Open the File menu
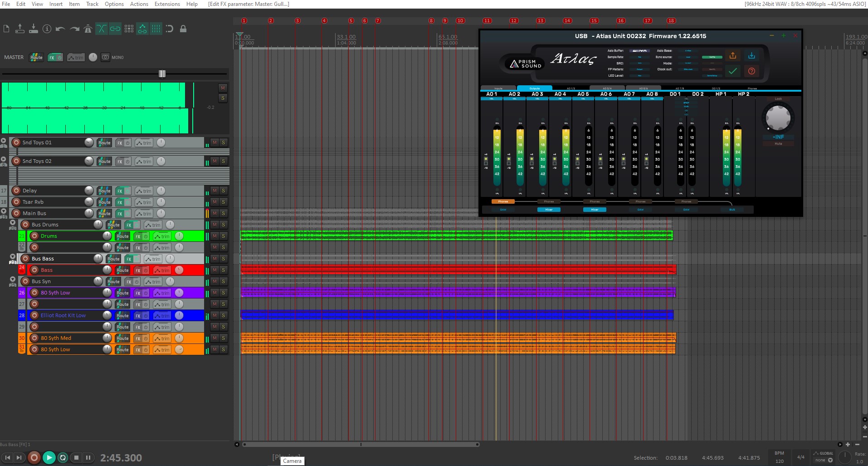This screenshot has height=466, width=868. pyautogui.click(x=6, y=4)
